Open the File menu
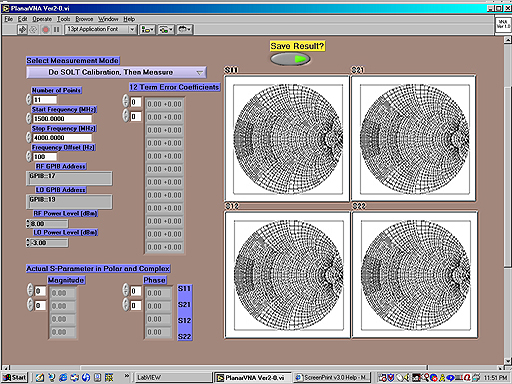The width and height of the screenshot is (512, 384). coord(8,19)
